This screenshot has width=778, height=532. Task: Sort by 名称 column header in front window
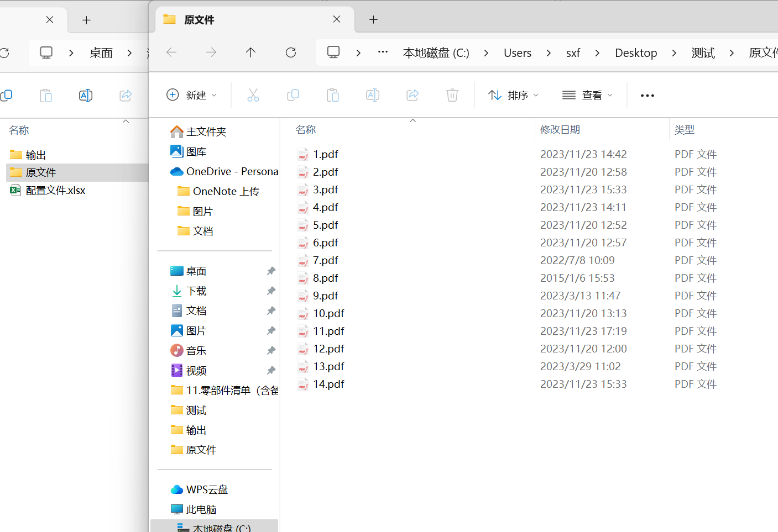306,129
